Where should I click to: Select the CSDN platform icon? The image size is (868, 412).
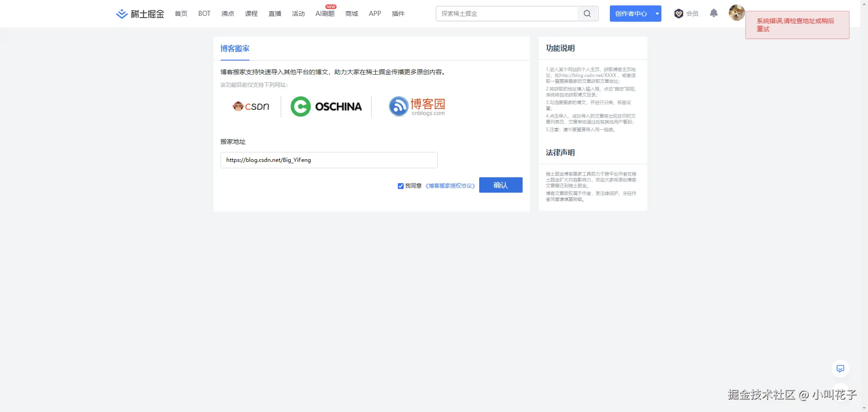pos(251,106)
